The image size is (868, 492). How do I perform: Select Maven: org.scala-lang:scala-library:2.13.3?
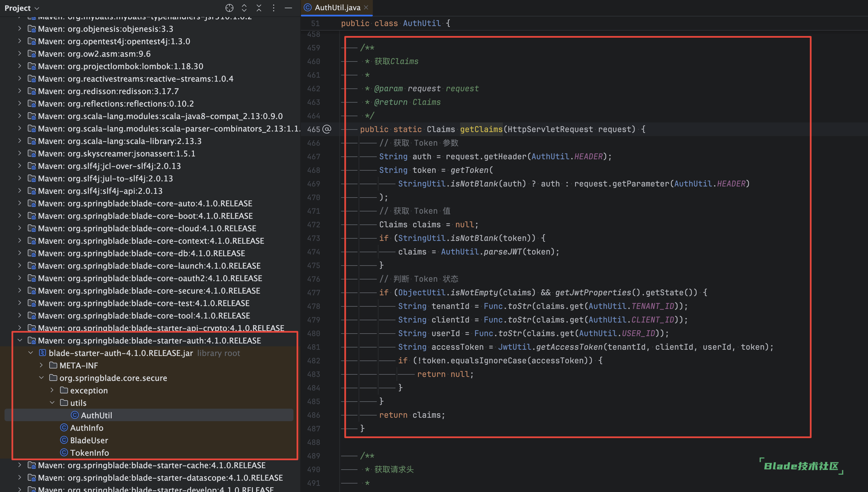[120, 141]
